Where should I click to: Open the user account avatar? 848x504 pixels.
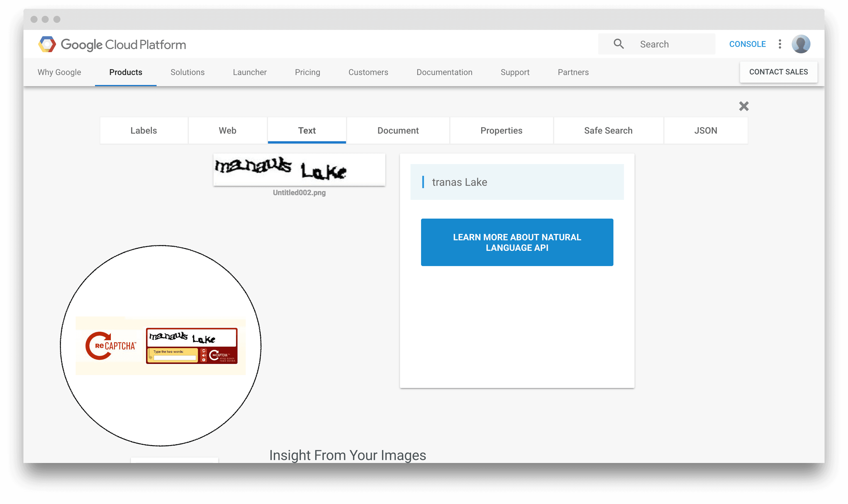click(x=801, y=44)
